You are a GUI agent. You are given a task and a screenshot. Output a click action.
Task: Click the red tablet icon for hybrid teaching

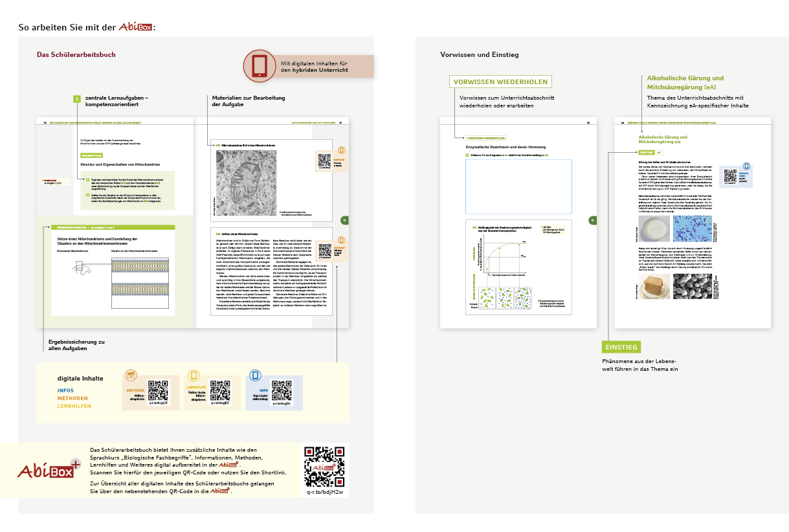[x=260, y=66]
